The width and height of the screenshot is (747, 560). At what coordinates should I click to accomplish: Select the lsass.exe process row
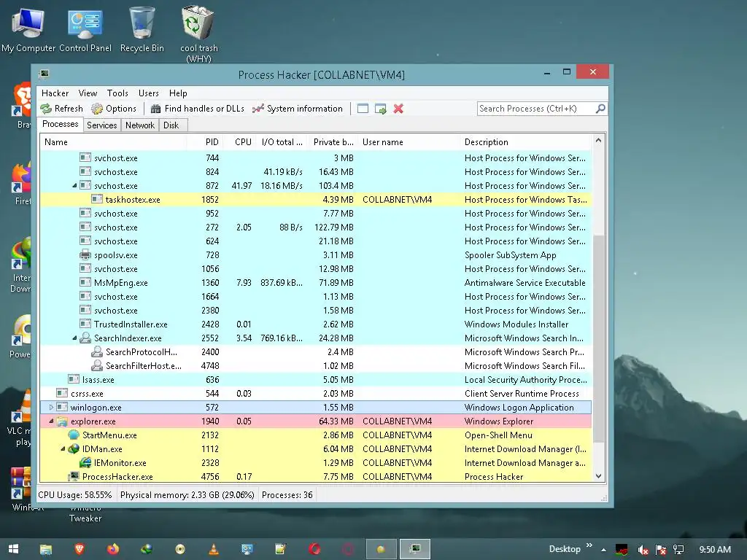point(315,380)
